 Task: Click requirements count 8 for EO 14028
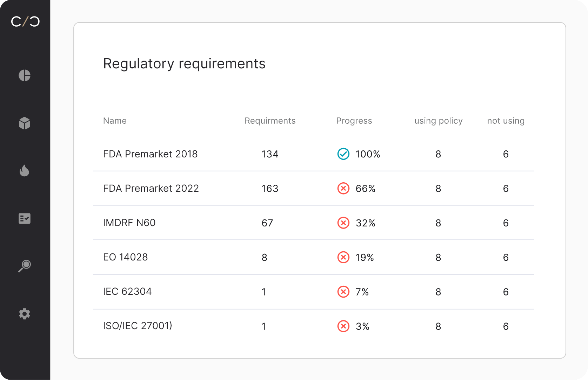click(265, 257)
